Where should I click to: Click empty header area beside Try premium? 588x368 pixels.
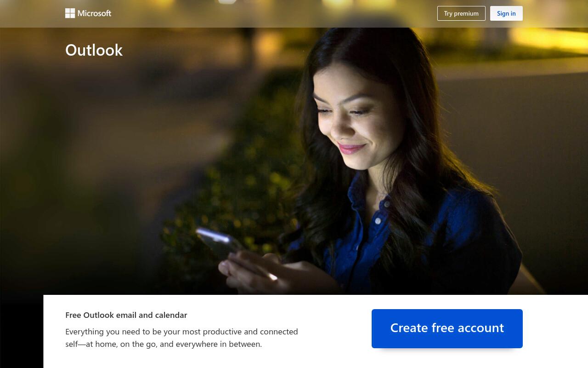(276, 13)
